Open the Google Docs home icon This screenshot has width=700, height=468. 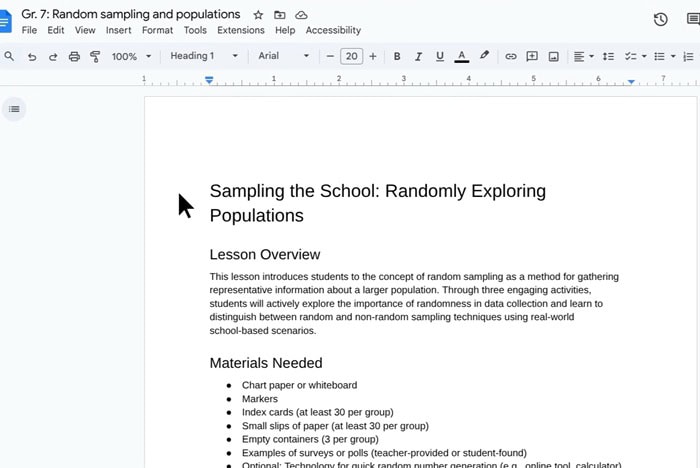pos(5,21)
